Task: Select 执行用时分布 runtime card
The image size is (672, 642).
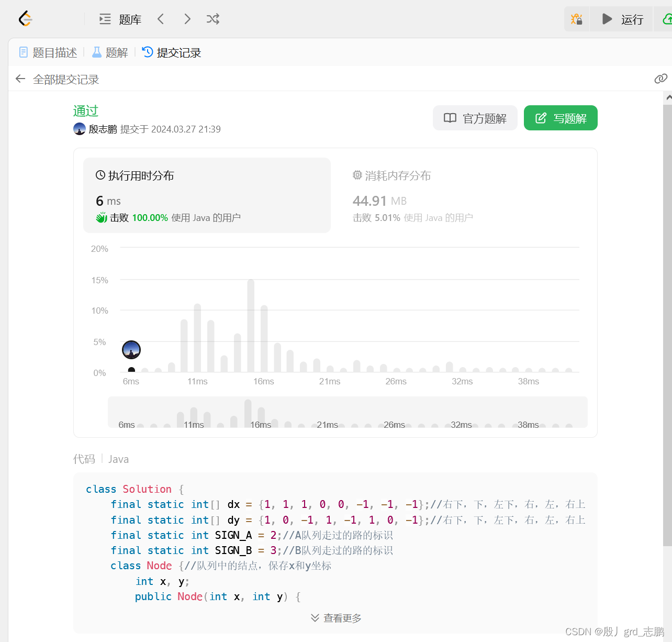Action: coord(207,195)
